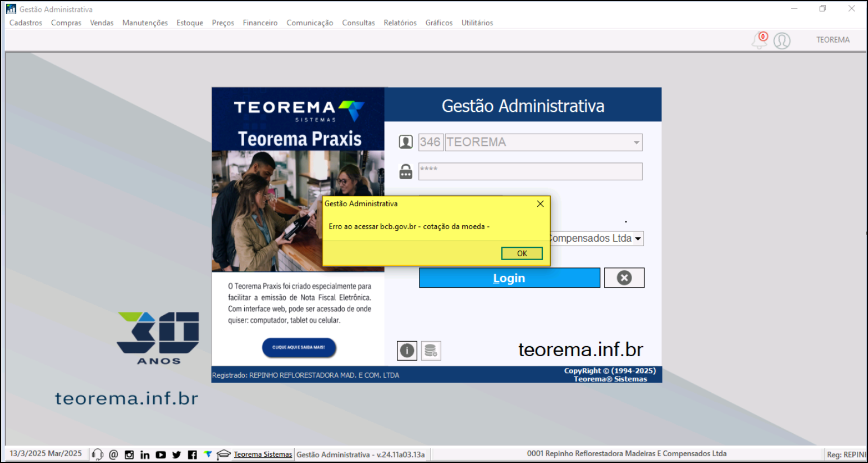This screenshot has height=463, width=868.
Task: Open the Consultas menu
Action: click(x=358, y=23)
